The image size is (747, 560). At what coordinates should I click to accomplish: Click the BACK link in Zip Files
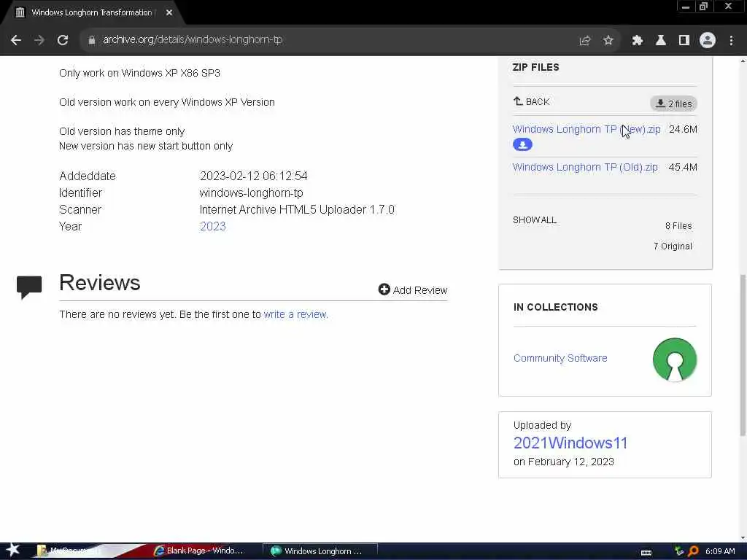click(532, 101)
